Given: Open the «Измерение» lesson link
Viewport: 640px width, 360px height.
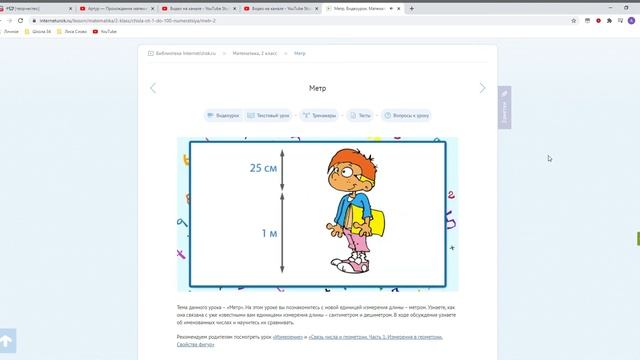Looking at the screenshot, I should click(x=288, y=337).
